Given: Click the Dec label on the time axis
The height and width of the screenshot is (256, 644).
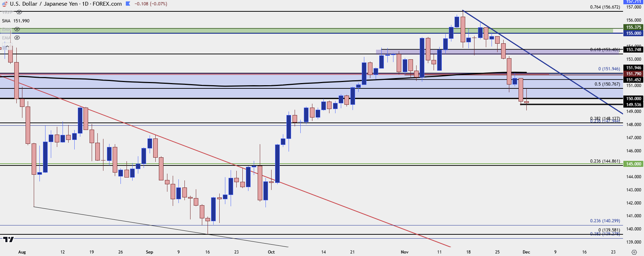Looking at the screenshot, I should coord(526,252).
